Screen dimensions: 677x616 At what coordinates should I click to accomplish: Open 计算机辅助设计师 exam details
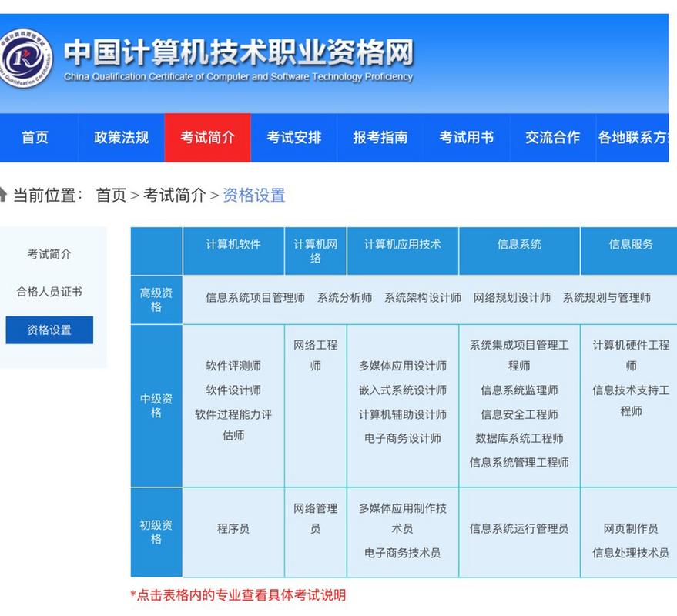tap(403, 414)
